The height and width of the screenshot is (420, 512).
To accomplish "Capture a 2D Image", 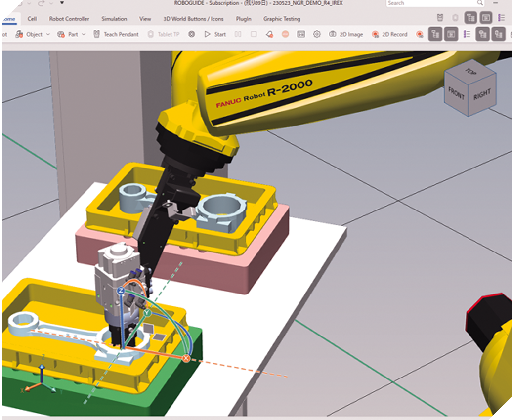I will [x=346, y=34].
